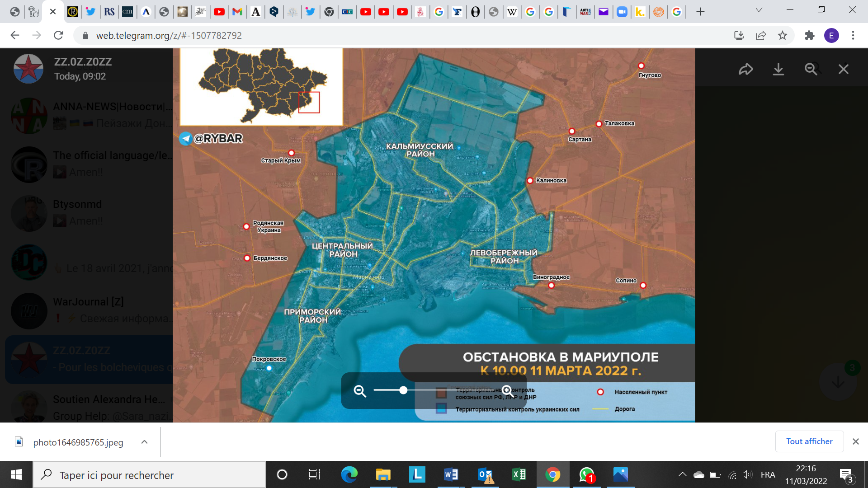Click the zoom magnifier in viewer toolbar
Viewport: 868px width, 488px height.
tap(811, 69)
